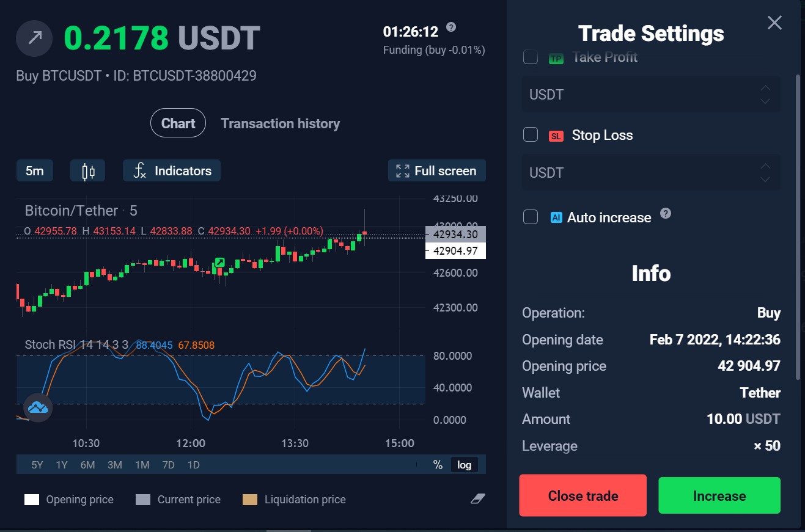Open the Indicators menu
This screenshot has width=805, height=532.
[172, 171]
